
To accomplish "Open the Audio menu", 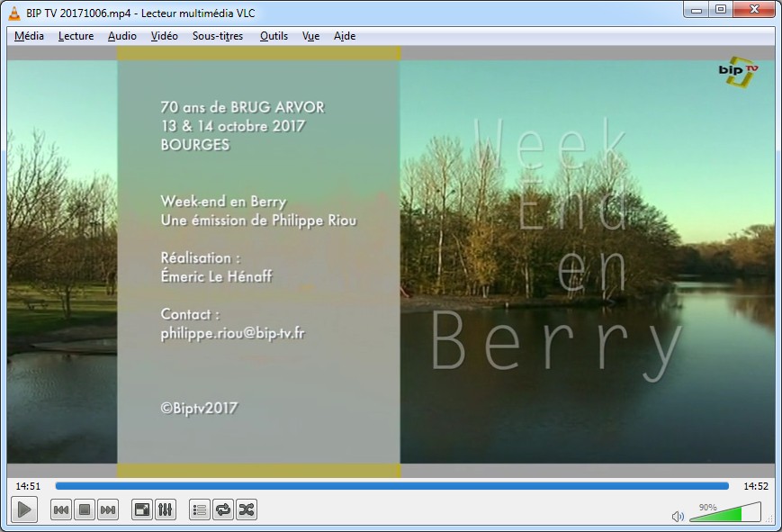I will point(122,36).
